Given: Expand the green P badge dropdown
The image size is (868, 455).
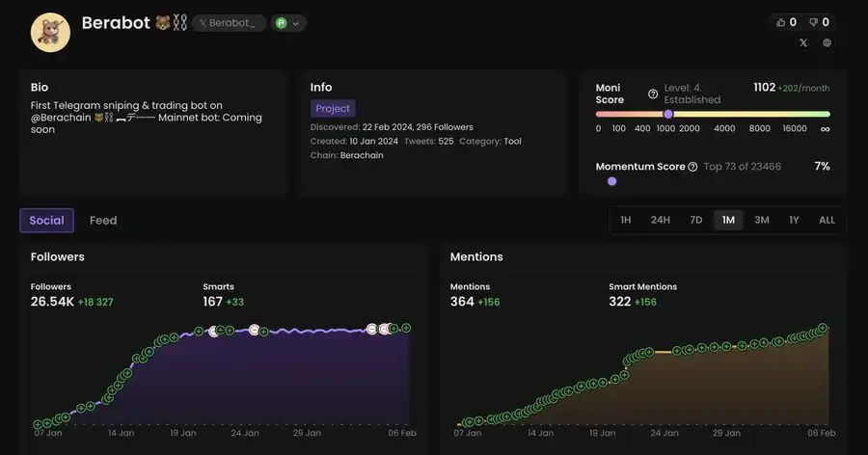Looking at the screenshot, I should click(x=288, y=23).
